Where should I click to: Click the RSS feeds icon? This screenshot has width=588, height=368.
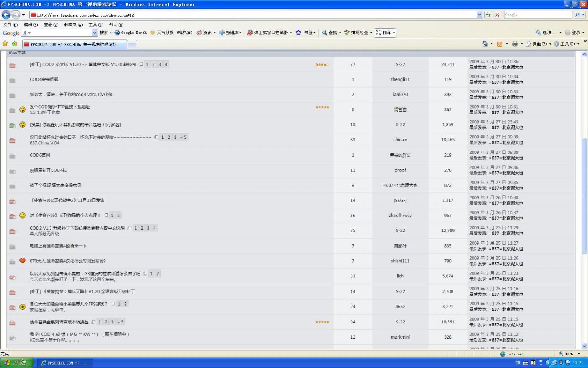[x=500, y=44]
